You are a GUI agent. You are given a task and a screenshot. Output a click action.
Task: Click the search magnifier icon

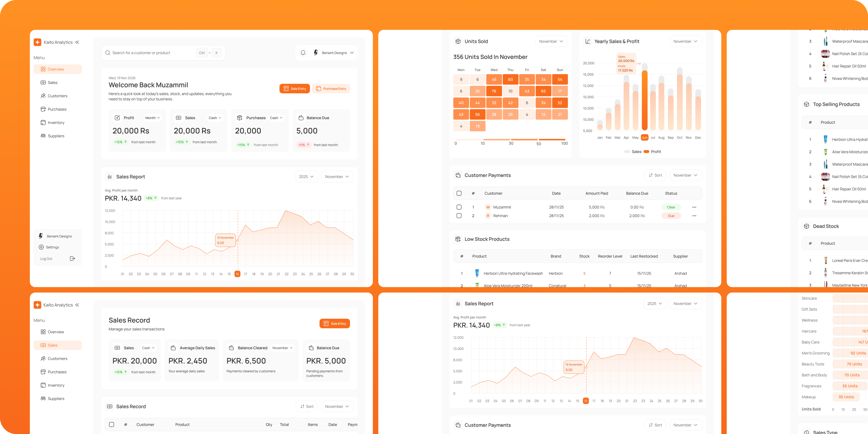(x=108, y=53)
